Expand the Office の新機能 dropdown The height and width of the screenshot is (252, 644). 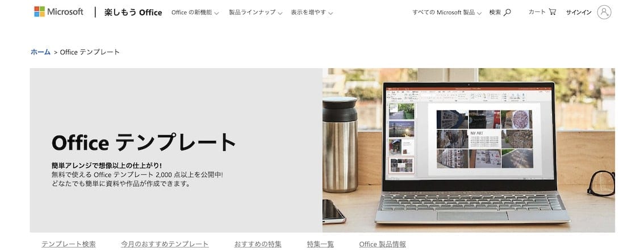[x=195, y=12]
